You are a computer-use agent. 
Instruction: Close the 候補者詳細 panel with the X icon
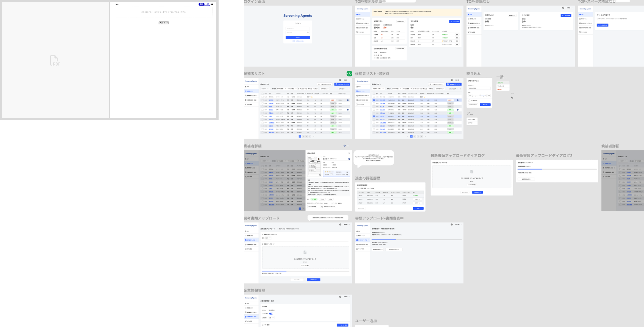point(349,153)
